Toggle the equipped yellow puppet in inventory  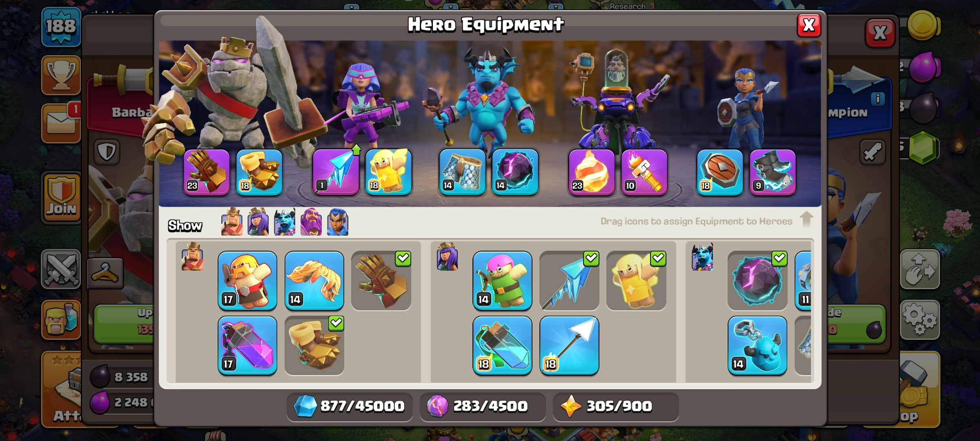(636, 281)
